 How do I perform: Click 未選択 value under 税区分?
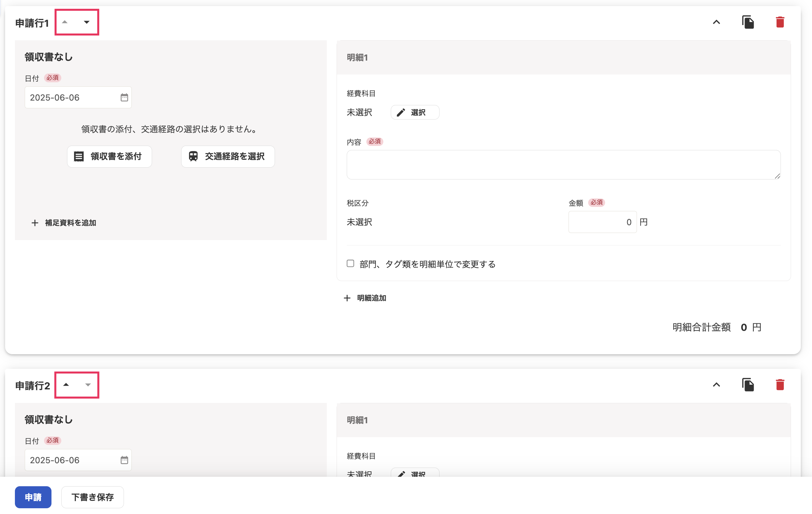click(x=360, y=222)
